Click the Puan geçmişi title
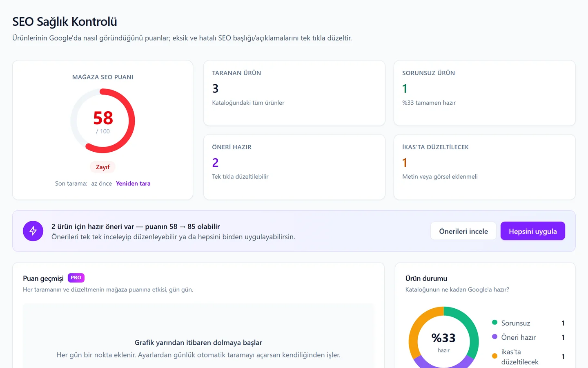The image size is (588, 368). tap(43, 278)
